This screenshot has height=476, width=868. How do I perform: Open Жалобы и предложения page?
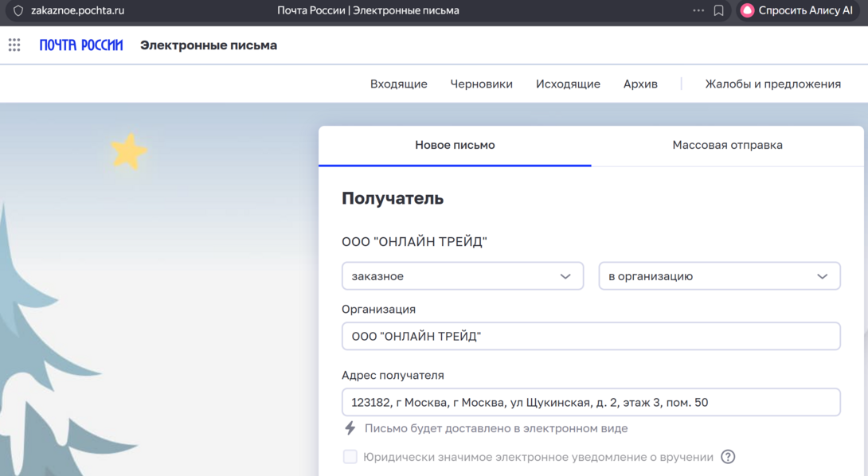(772, 84)
